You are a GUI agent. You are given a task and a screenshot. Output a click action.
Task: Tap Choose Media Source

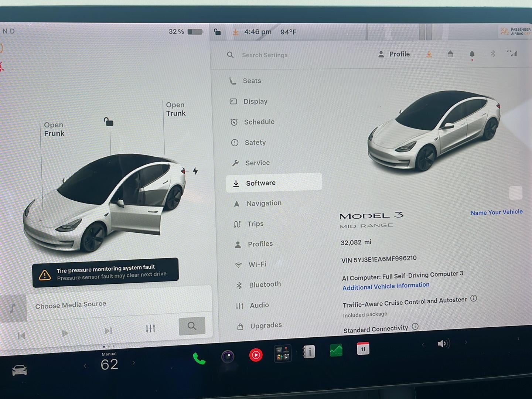pos(71,305)
